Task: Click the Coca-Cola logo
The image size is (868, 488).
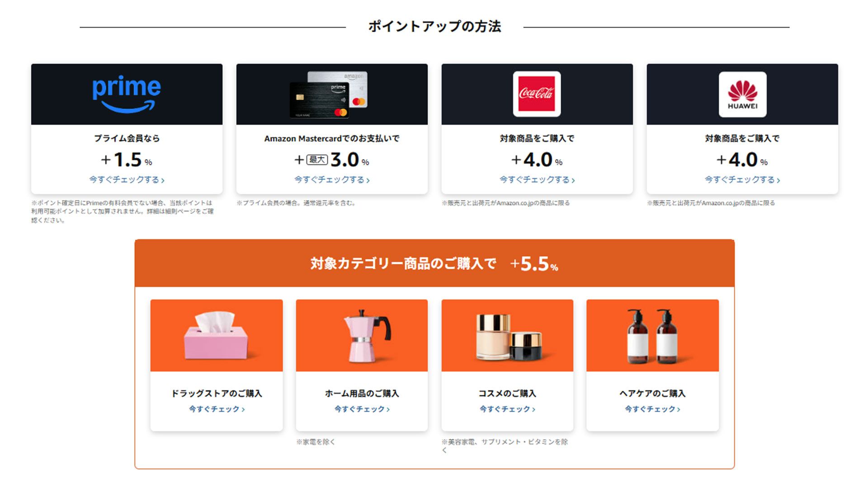Action: (537, 94)
